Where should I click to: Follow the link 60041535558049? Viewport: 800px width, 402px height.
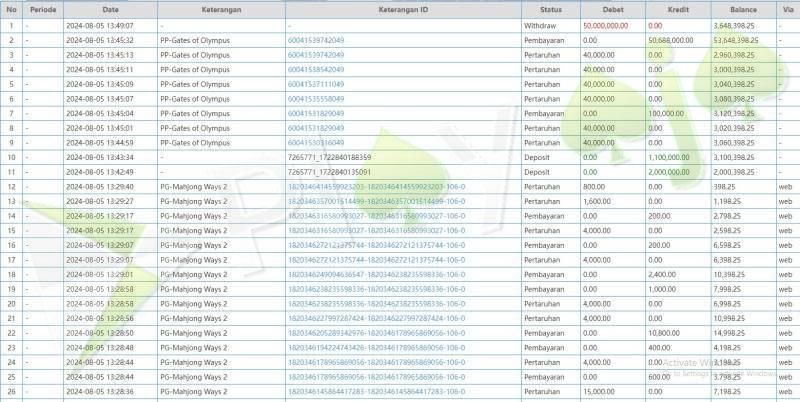pos(315,99)
